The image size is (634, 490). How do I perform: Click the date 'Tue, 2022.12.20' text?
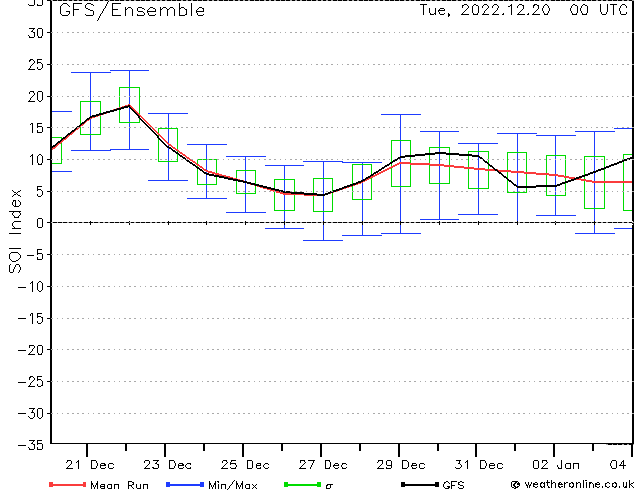click(x=485, y=10)
